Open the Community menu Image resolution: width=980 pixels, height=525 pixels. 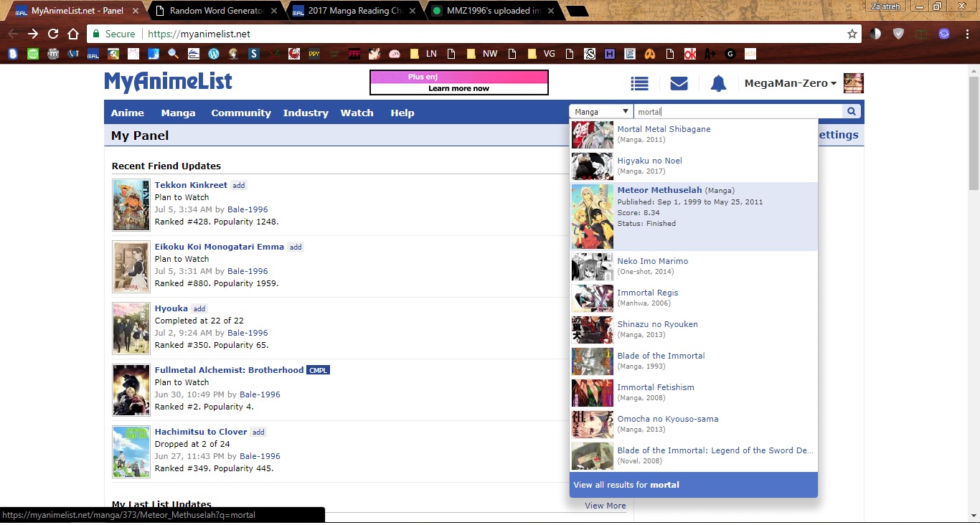(x=241, y=113)
